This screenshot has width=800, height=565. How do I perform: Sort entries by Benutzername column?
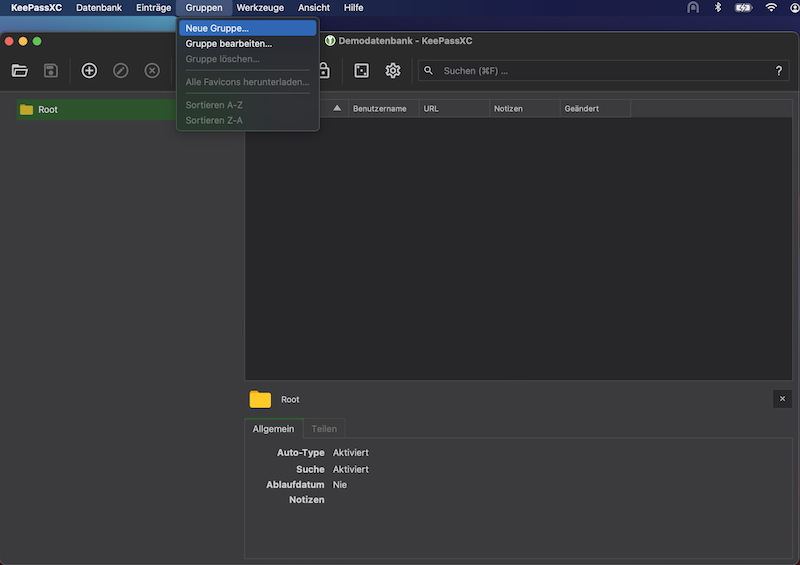[380, 108]
